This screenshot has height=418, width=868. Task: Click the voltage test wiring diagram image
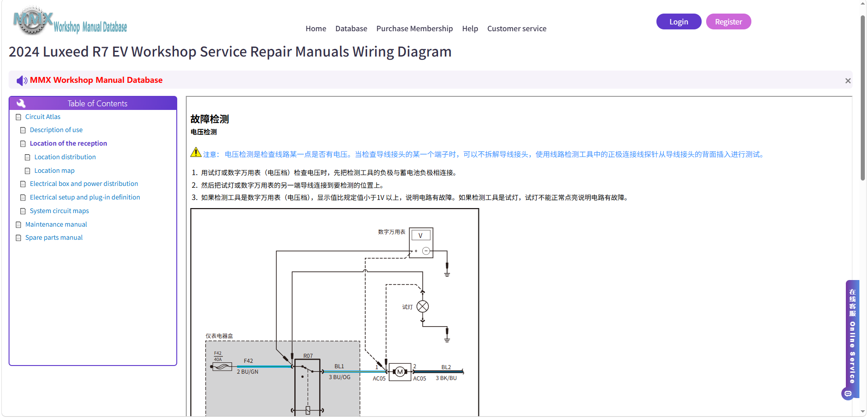click(335, 312)
